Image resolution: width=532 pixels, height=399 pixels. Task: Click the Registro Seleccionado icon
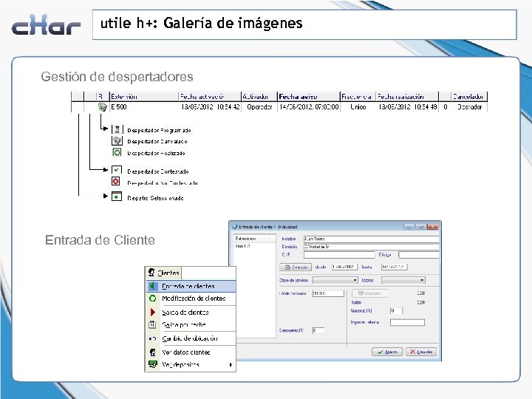tap(117, 197)
